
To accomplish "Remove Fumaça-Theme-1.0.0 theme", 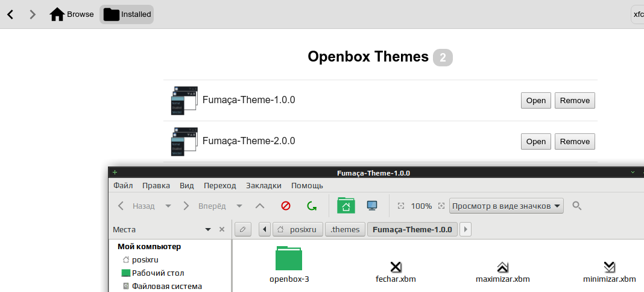I will pos(575,100).
